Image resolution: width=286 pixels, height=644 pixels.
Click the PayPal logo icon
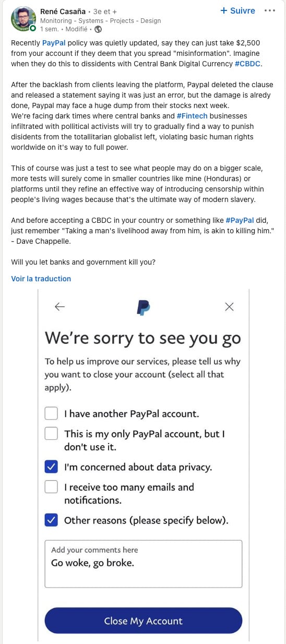point(144,307)
